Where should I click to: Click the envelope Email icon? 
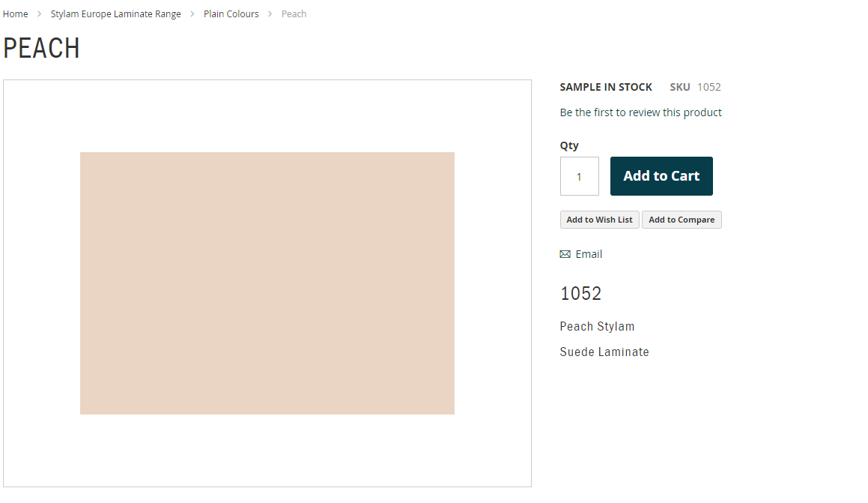pyautogui.click(x=565, y=254)
